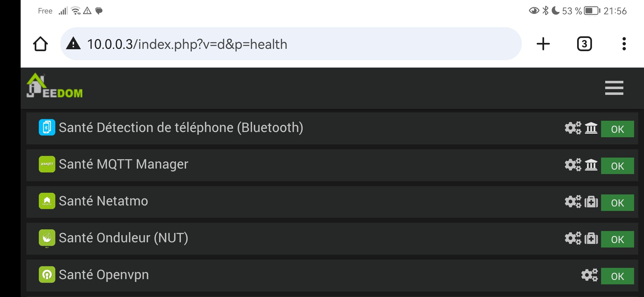Click medkit icon in Onduleur NUT row

(591, 238)
